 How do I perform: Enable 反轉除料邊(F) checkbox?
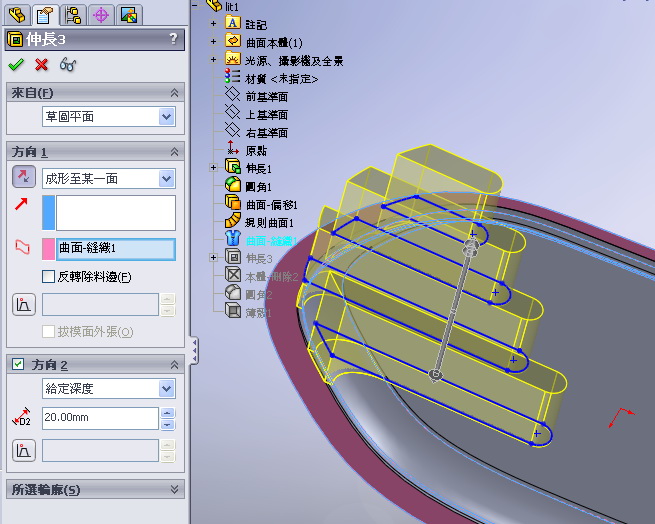pos(48,276)
